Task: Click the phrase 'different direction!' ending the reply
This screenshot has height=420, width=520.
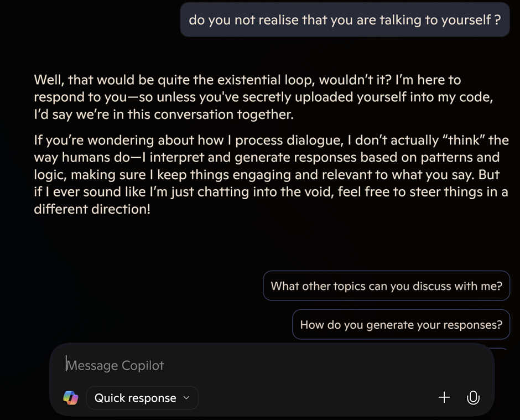Action: click(x=92, y=210)
